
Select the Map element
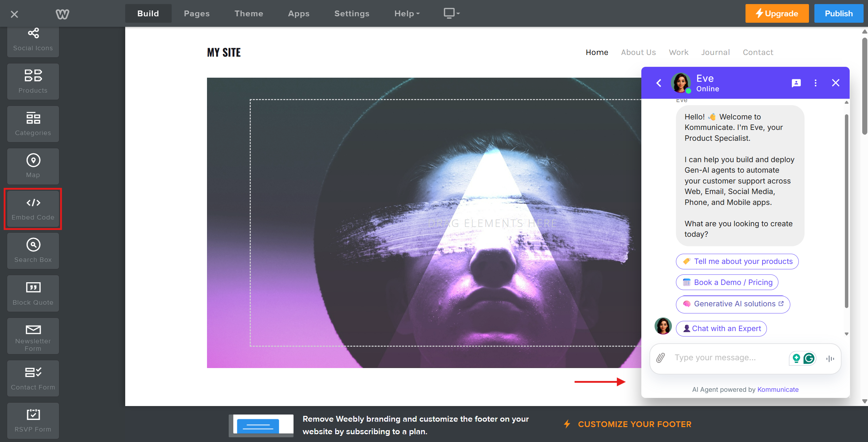33,166
